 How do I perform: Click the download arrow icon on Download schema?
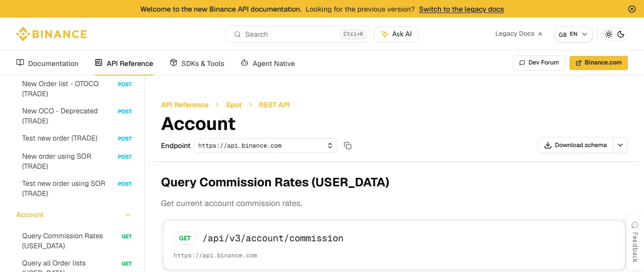tap(548, 145)
